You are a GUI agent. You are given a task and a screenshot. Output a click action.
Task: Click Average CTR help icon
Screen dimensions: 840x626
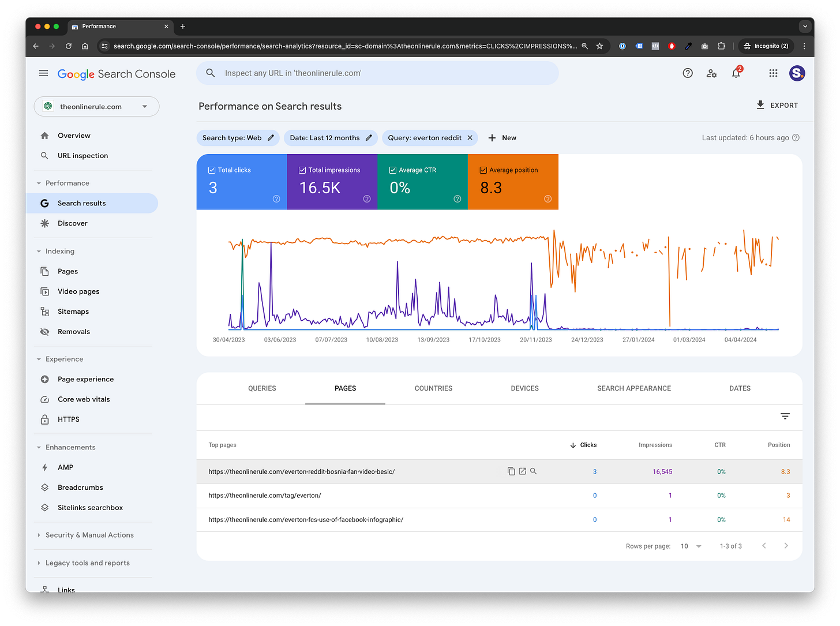pyautogui.click(x=457, y=199)
